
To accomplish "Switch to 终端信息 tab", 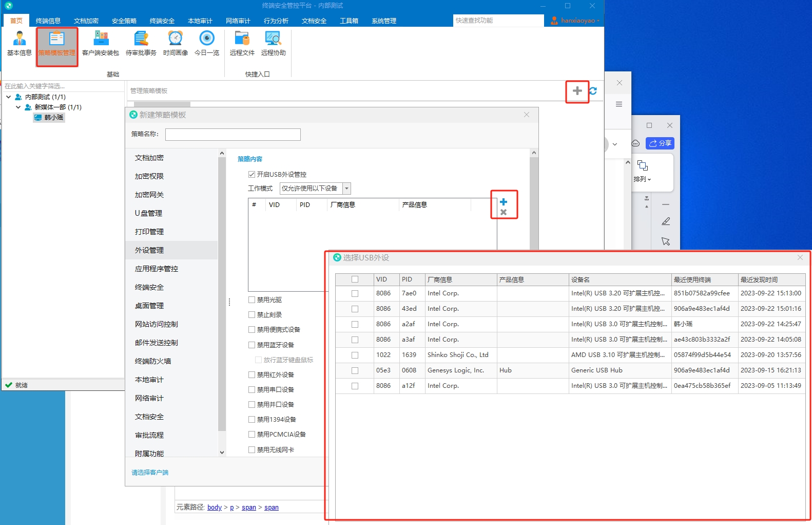I will [48, 21].
